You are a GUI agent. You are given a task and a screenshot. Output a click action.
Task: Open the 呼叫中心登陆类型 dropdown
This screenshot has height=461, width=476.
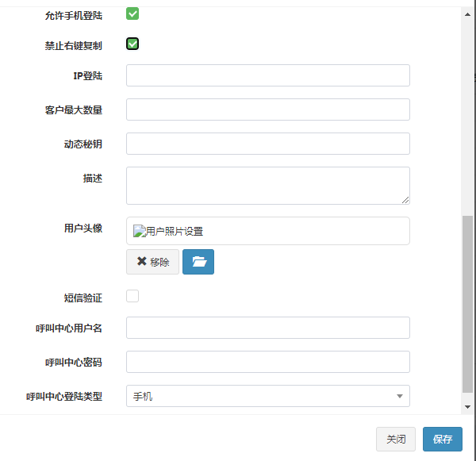[x=267, y=396]
